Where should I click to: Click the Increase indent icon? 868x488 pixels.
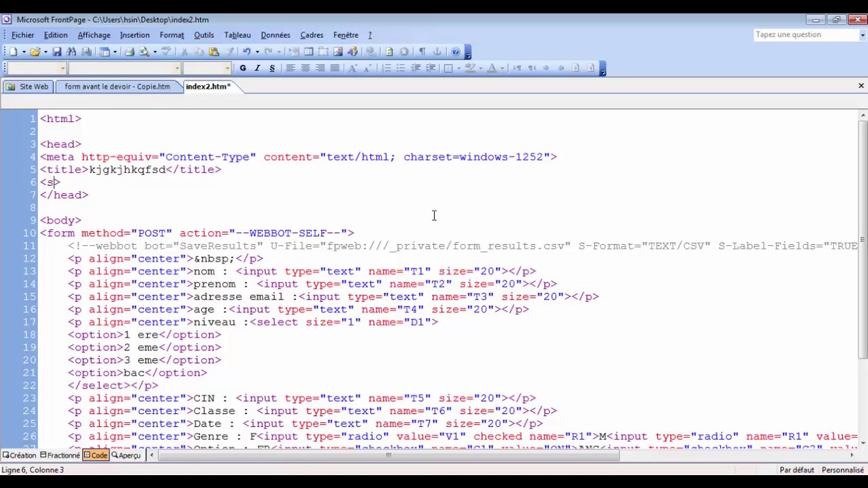point(430,68)
